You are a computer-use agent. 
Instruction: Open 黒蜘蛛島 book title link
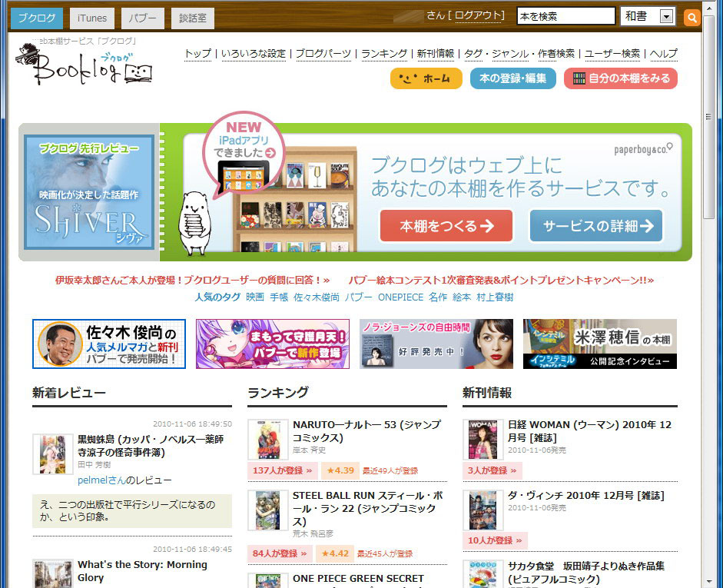[x=151, y=446]
